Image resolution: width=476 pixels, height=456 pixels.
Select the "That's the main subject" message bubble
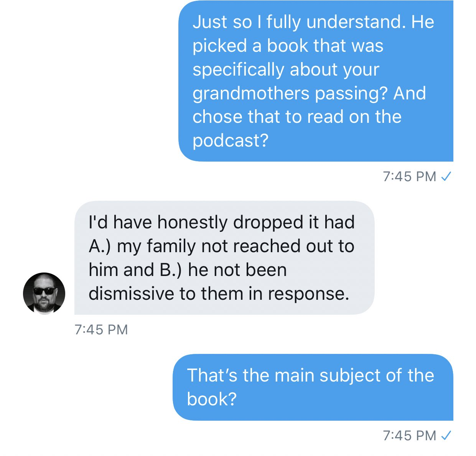click(x=313, y=387)
